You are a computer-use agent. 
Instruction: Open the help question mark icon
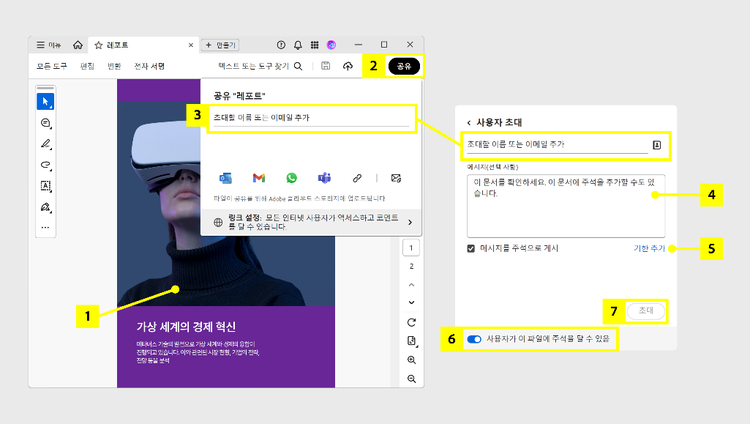coord(281,45)
